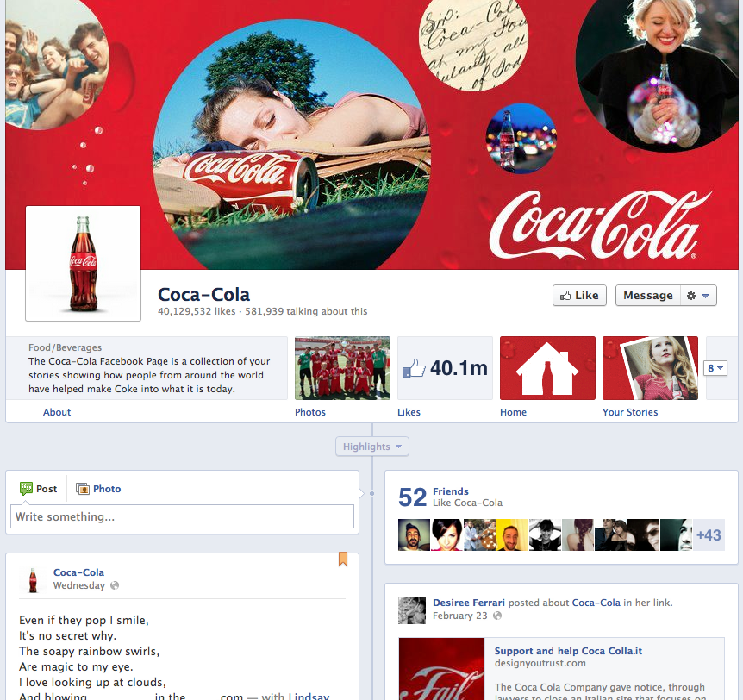
Task: Focus the Write something input field
Action: click(182, 516)
